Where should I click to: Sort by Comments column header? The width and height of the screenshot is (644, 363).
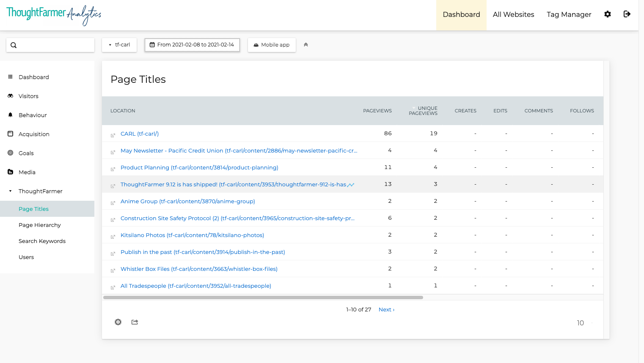(x=539, y=111)
